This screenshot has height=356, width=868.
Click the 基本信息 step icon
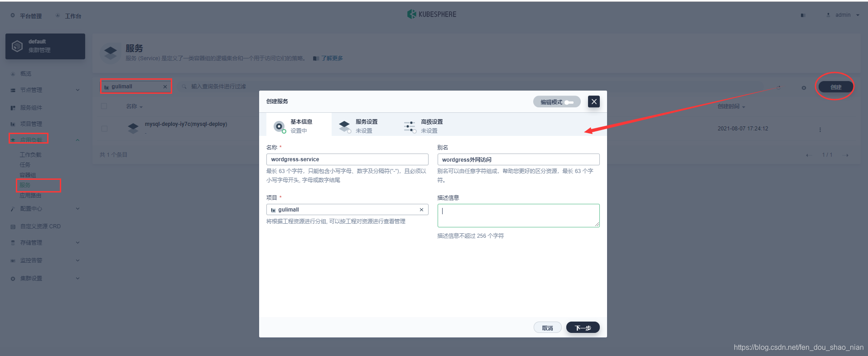pos(280,126)
